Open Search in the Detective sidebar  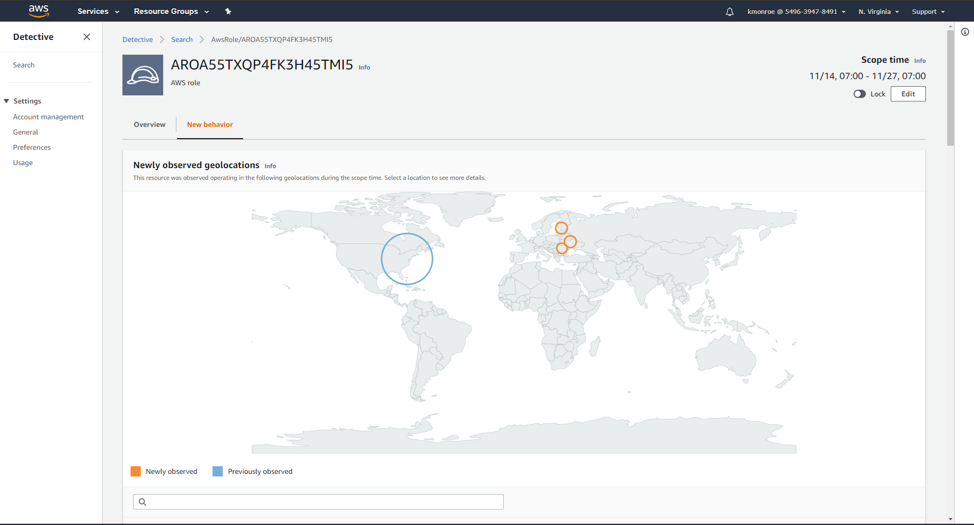tap(24, 65)
